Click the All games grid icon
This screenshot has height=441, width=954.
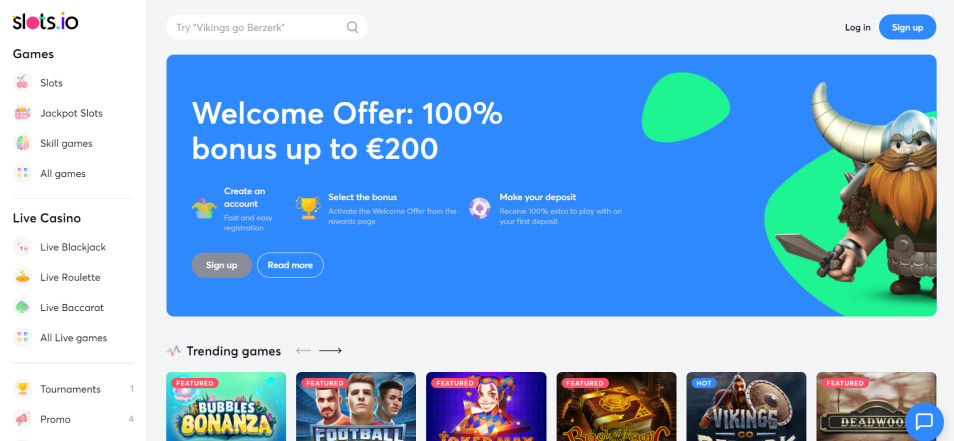click(23, 173)
